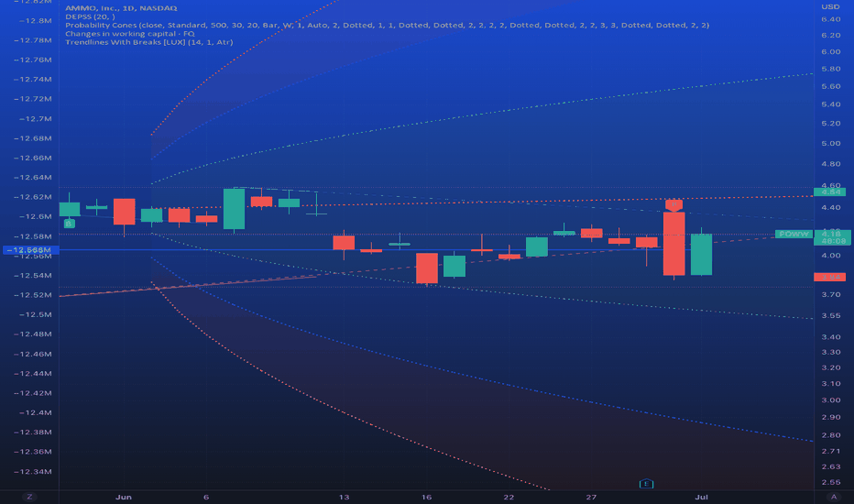This screenshot has height=504, width=854.
Task: Select the Changes in working capital legend
Action: pyautogui.click(x=129, y=34)
